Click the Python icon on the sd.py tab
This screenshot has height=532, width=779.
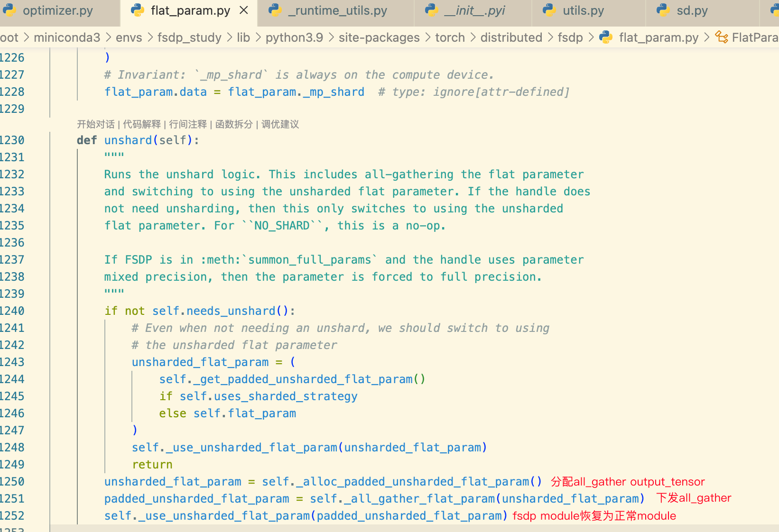pyautogui.click(x=662, y=10)
